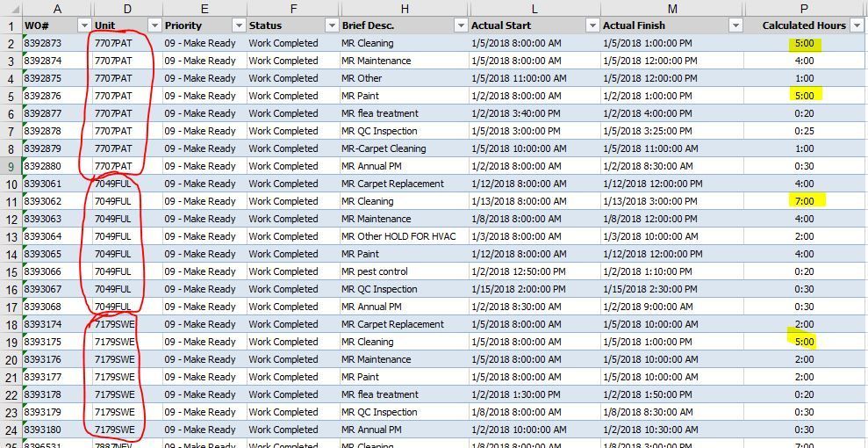
Task: Open the Calculated Hours filter dropdown
Action: coord(856,25)
